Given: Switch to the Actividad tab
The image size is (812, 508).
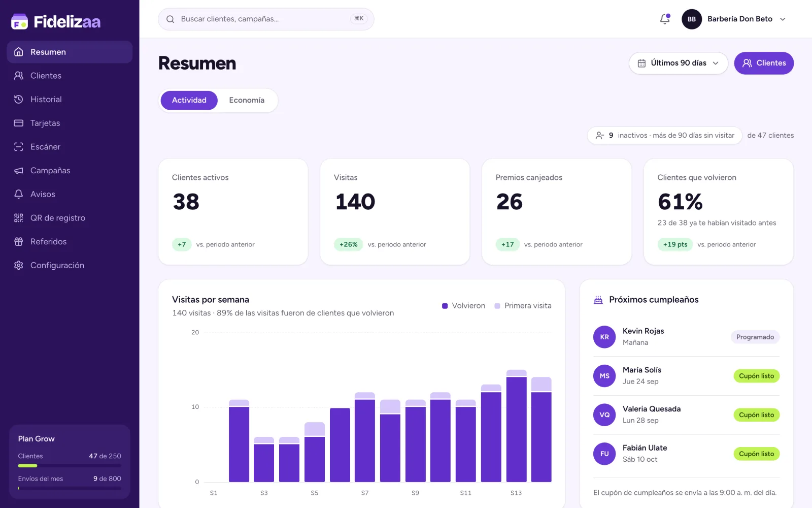Looking at the screenshot, I should 189,100.
